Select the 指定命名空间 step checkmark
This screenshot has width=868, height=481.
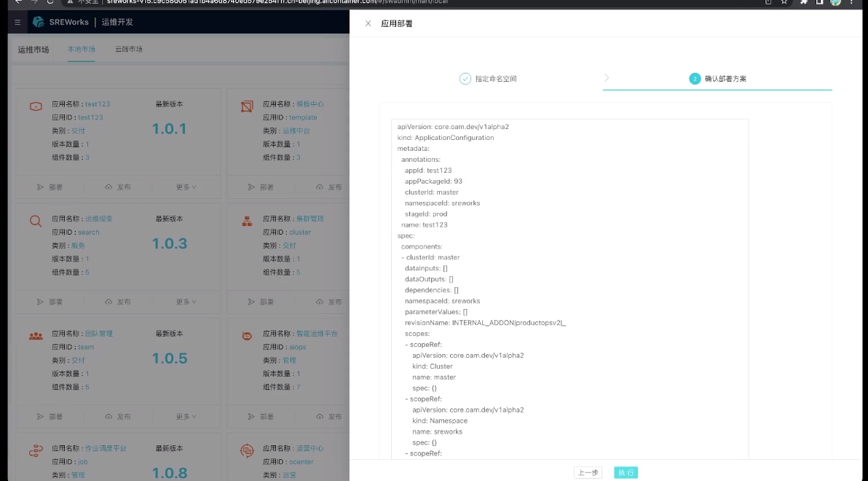click(465, 79)
